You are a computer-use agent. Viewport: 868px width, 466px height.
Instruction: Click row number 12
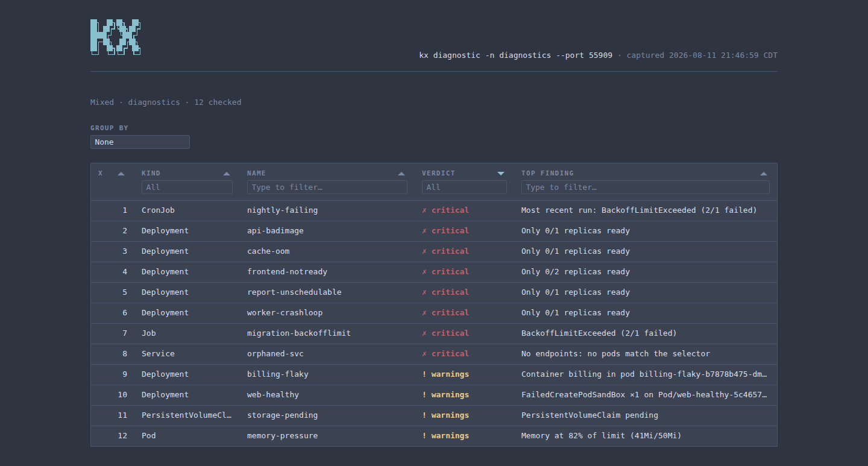coord(123,436)
